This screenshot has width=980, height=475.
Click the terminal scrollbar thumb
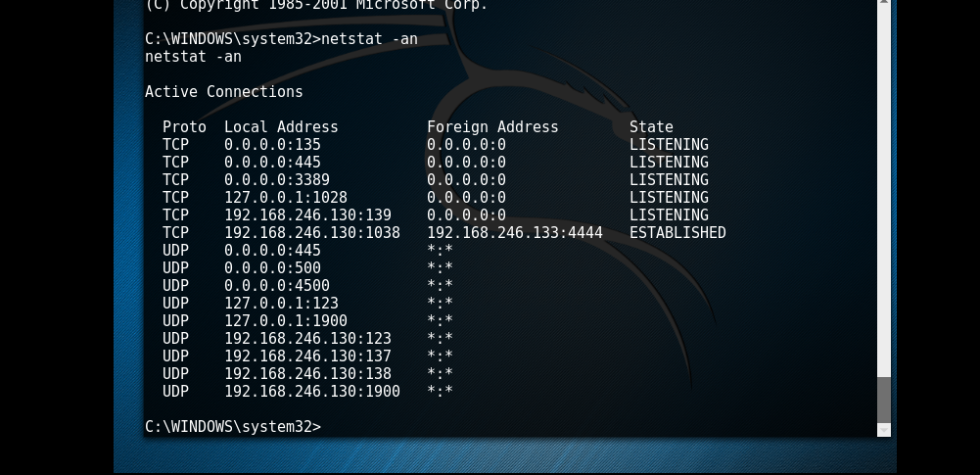884,400
